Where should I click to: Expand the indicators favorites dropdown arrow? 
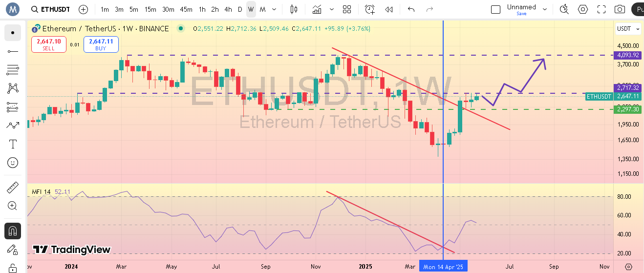point(332,9)
